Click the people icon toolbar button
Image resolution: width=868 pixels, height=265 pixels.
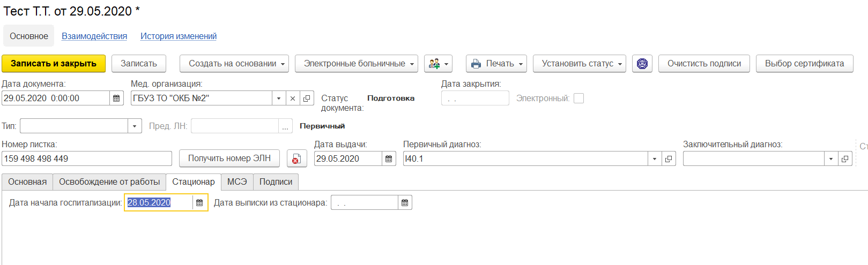click(438, 64)
